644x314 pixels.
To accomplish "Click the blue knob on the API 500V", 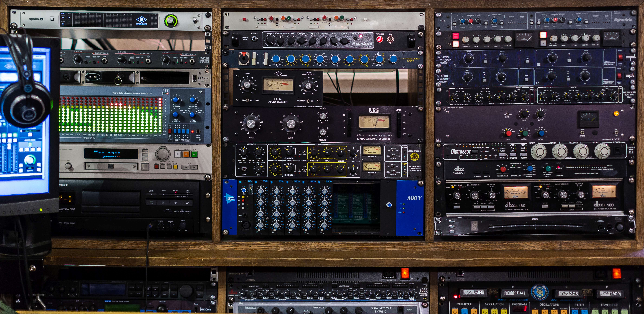I will [x=389, y=205].
